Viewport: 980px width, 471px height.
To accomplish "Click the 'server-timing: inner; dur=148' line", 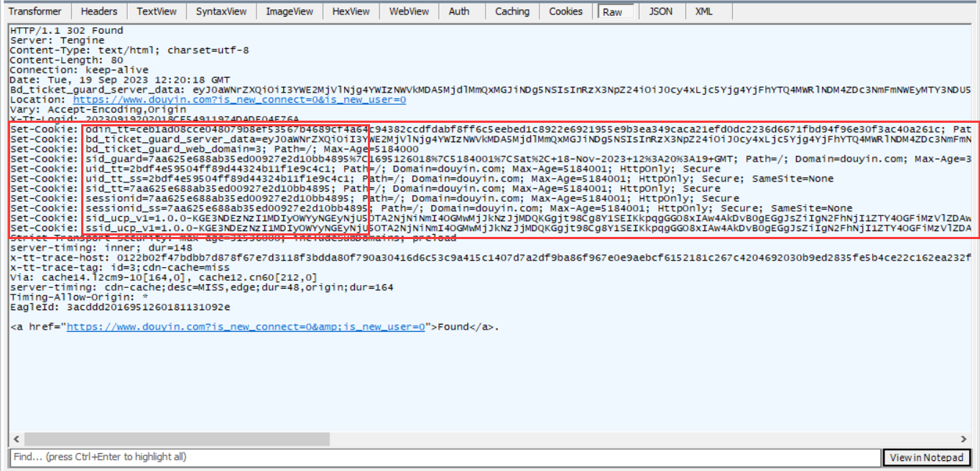I will click(101, 248).
